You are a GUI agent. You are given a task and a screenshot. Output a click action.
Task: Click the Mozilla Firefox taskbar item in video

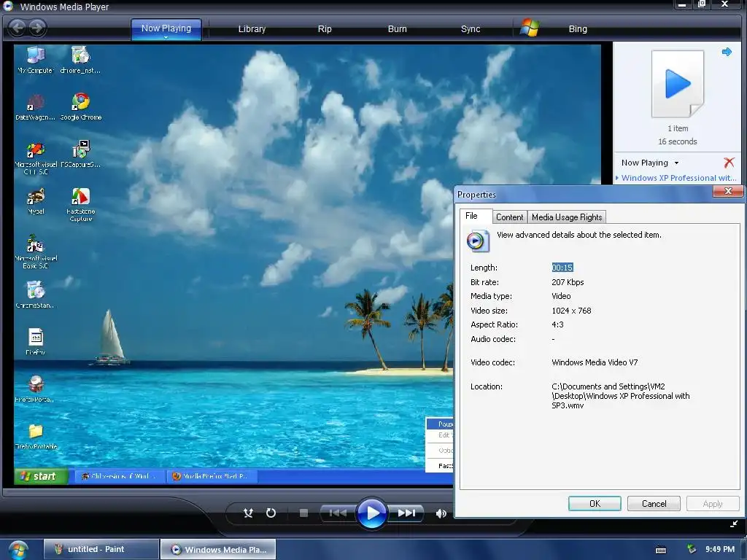[212, 476]
